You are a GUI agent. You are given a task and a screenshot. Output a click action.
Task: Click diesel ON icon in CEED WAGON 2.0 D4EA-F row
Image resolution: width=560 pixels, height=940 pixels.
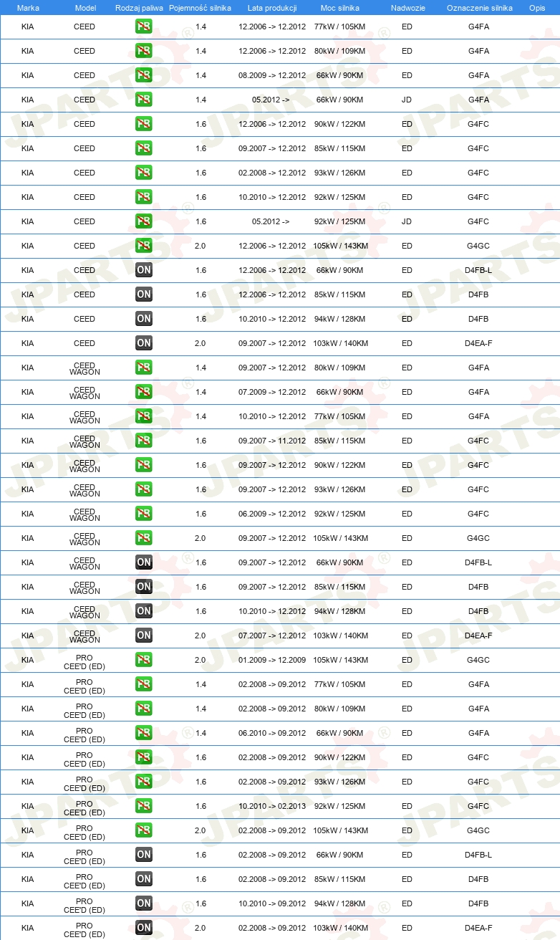143,636
